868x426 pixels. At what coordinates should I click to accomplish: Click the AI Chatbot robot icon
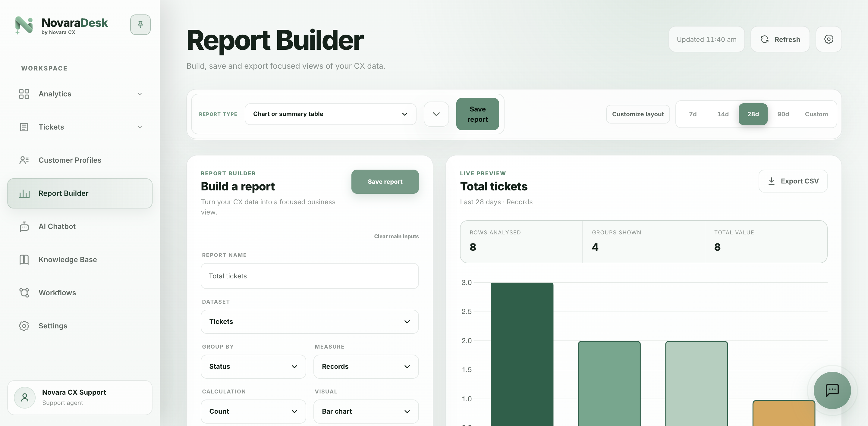point(24,226)
